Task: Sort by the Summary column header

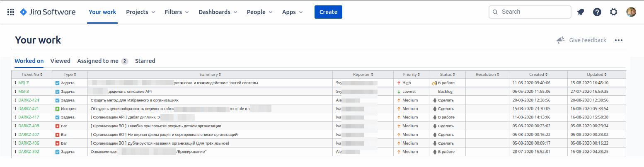Action: pyautogui.click(x=210, y=75)
